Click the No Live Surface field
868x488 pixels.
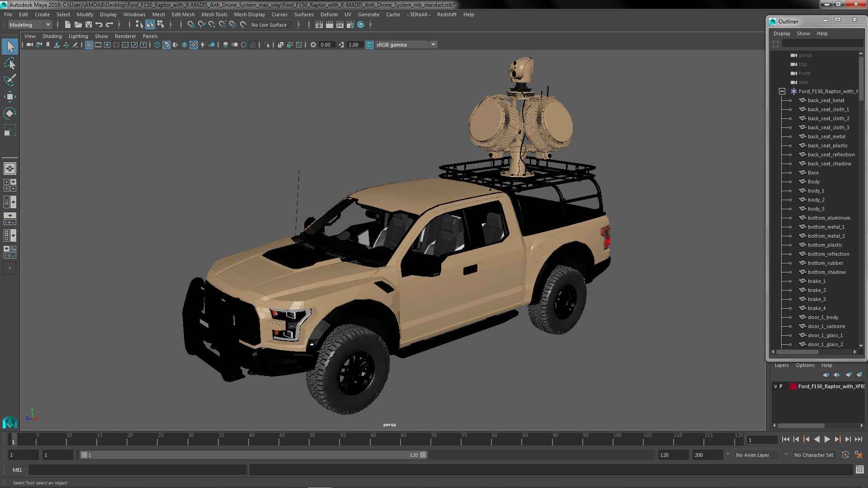271,25
